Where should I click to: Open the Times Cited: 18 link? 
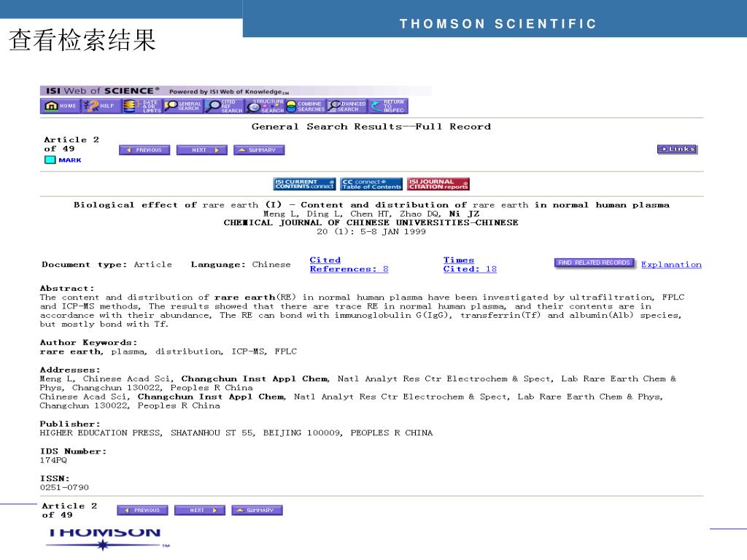pyautogui.click(x=470, y=264)
